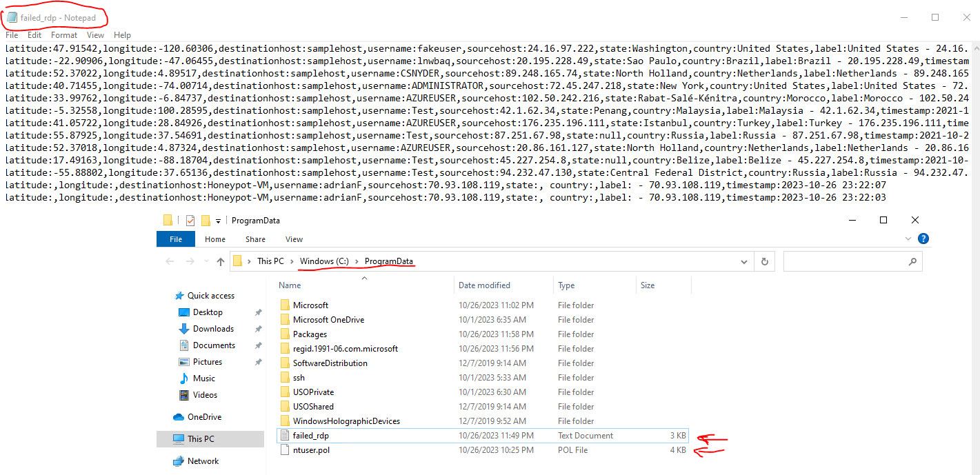The width and height of the screenshot is (980, 475).
Task: Select Documents in the navigation pane
Action: coord(214,345)
